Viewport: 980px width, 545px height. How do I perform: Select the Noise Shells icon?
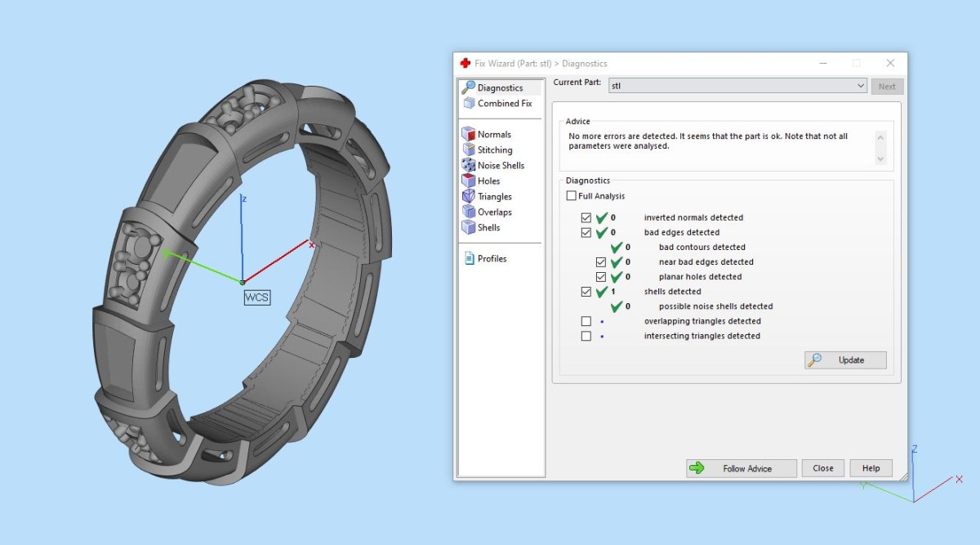pos(469,165)
